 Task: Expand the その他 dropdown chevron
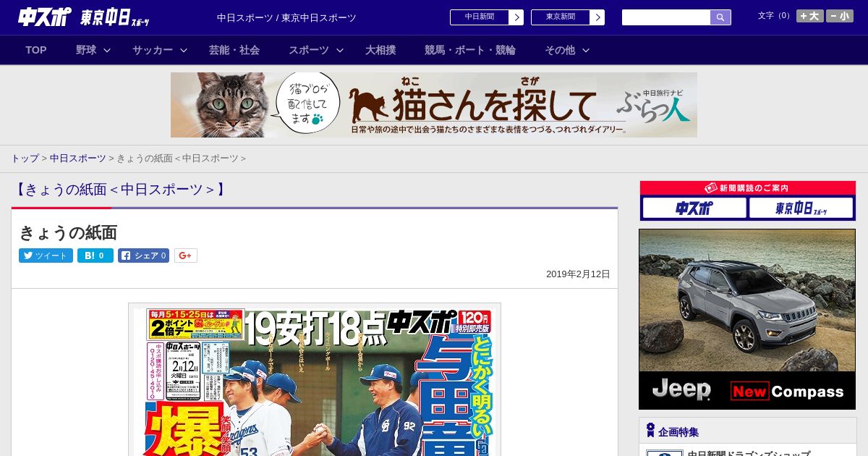point(586,50)
